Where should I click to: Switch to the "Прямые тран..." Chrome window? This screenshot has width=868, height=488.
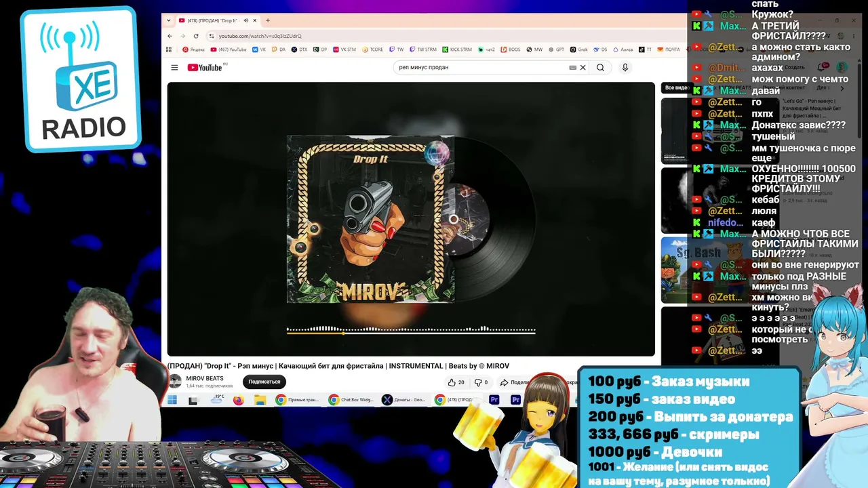297,400
